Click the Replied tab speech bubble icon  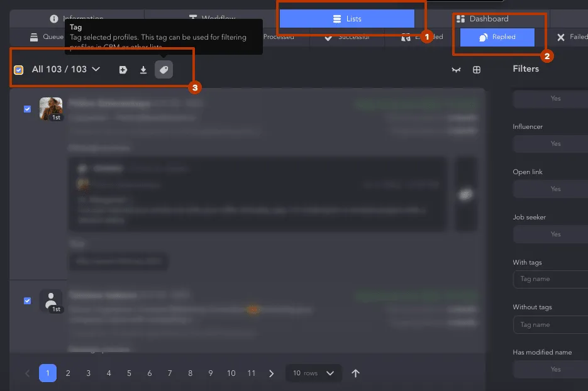click(x=484, y=37)
